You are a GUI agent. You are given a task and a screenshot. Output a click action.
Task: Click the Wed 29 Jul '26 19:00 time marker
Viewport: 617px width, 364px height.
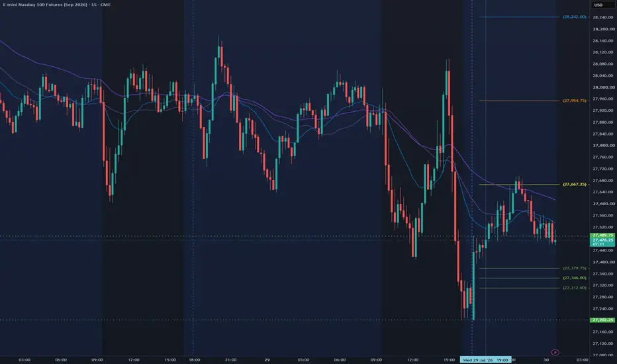coord(485,359)
